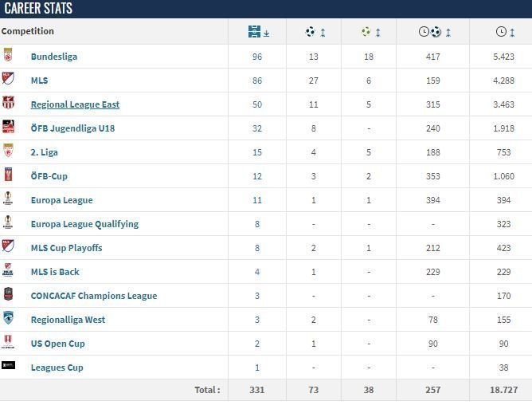This screenshot has width=532, height=405.
Task: Click the Leagues Cup black logo
Action: coord(8,365)
